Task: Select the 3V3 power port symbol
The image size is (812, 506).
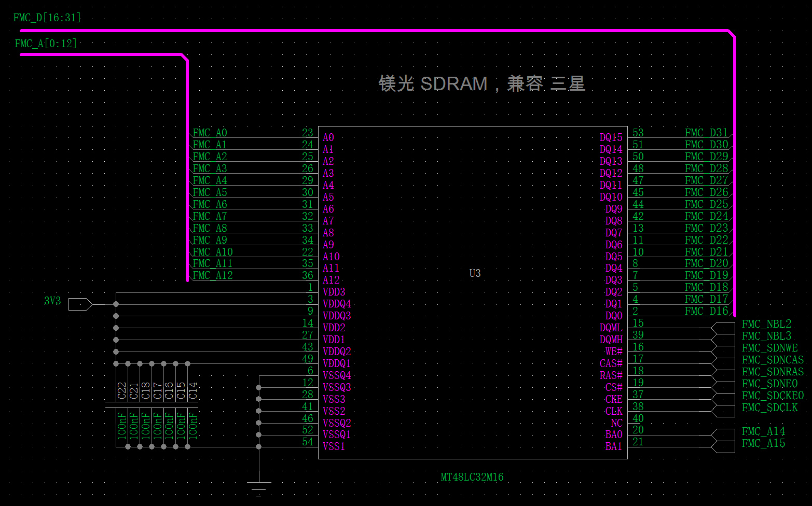Action: pyautogui.click(x=80, y=304)
